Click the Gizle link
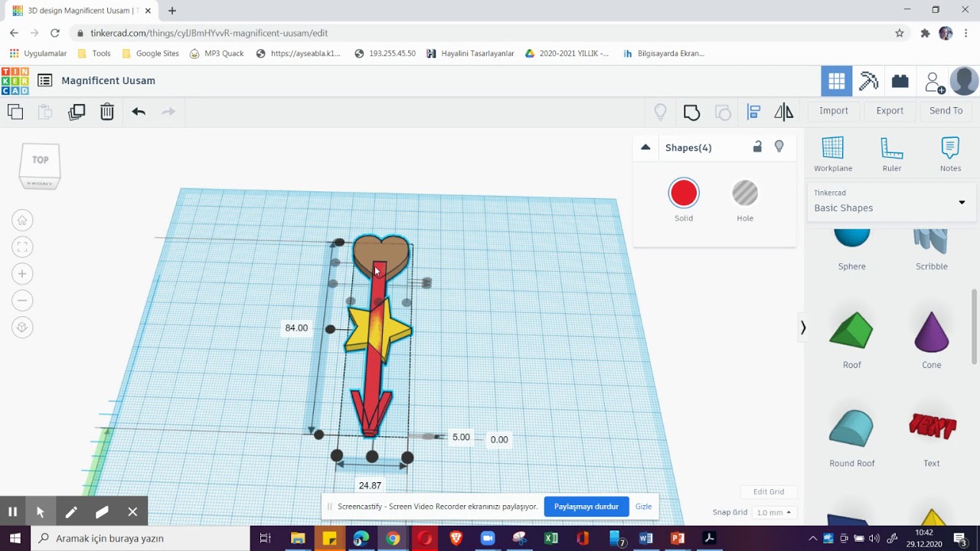Viewport: 980px width, 551px height. coord(643,507)
